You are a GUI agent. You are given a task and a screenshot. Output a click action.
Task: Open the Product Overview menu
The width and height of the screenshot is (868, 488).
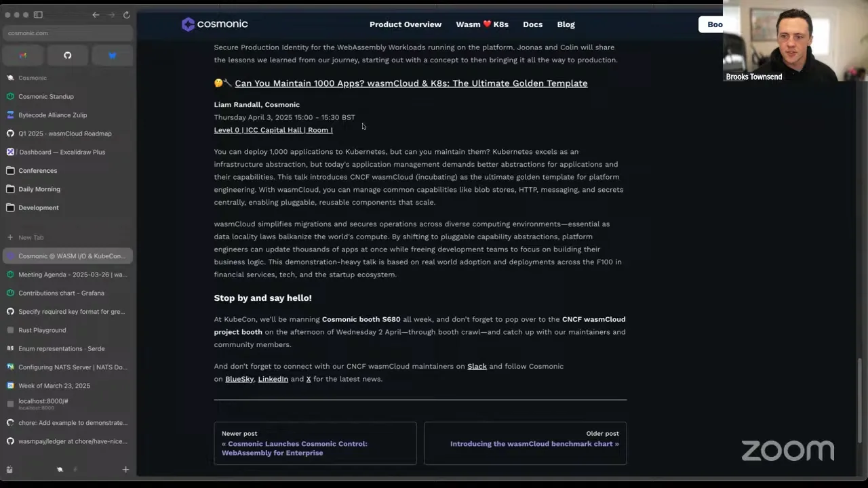tap(406, 24)
